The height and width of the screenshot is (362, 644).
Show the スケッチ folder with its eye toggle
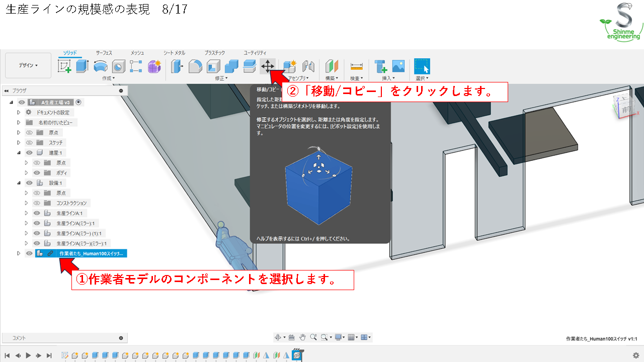pos(30,142)
